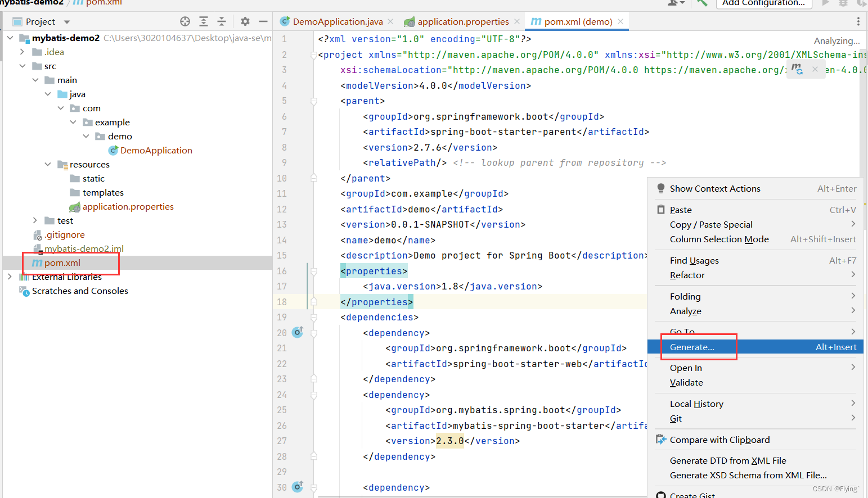Collapse the src folder
The height and width of the screenshot is (498, 868).
23,66
